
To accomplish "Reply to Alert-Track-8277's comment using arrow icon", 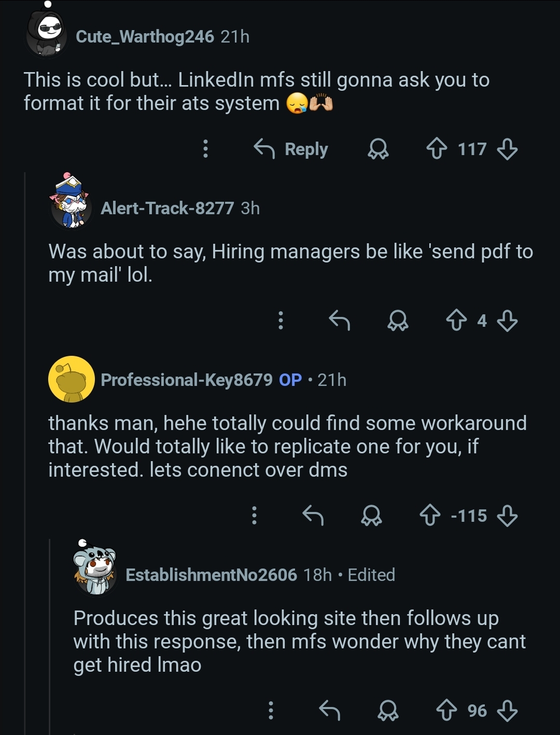I will point(340,321).
